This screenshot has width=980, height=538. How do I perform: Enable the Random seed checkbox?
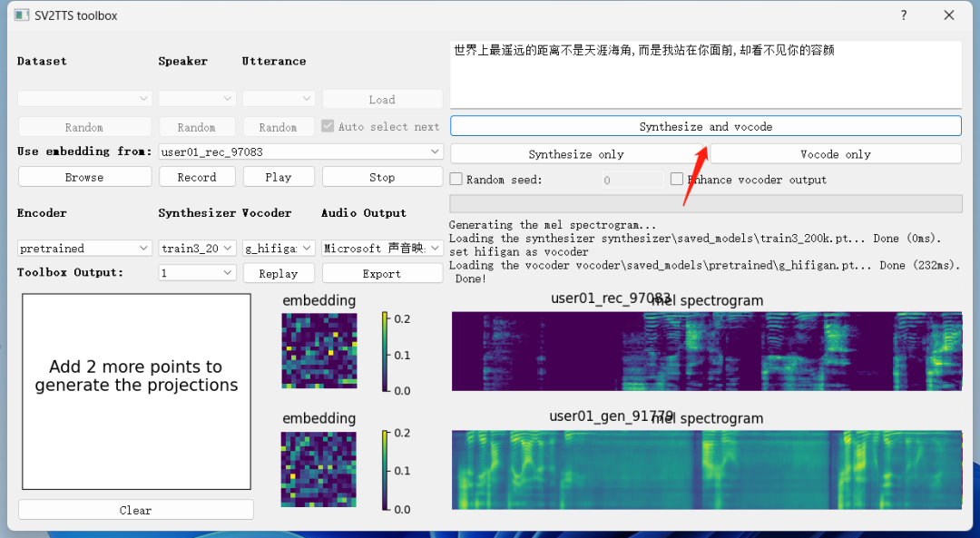coord(456,180)
